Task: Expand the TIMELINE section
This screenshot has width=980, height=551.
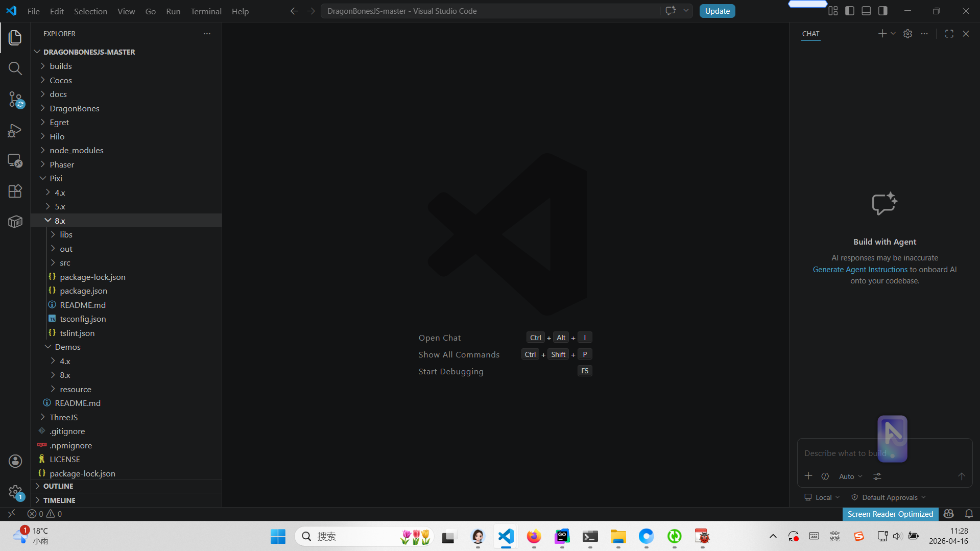Action: click(x=126, y=500)
